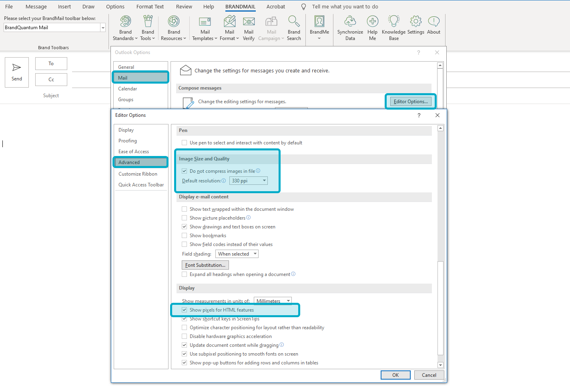Click Outlook Options scrollbar up arrow
The width and height of the screenshot is (570, 392).
point(440,66)
